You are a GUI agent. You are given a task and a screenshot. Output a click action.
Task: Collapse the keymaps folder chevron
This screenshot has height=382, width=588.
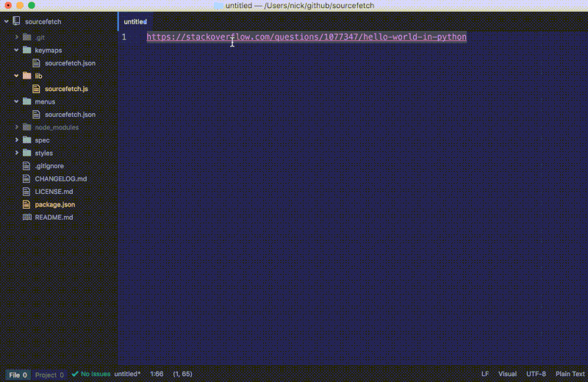point(17,50)
